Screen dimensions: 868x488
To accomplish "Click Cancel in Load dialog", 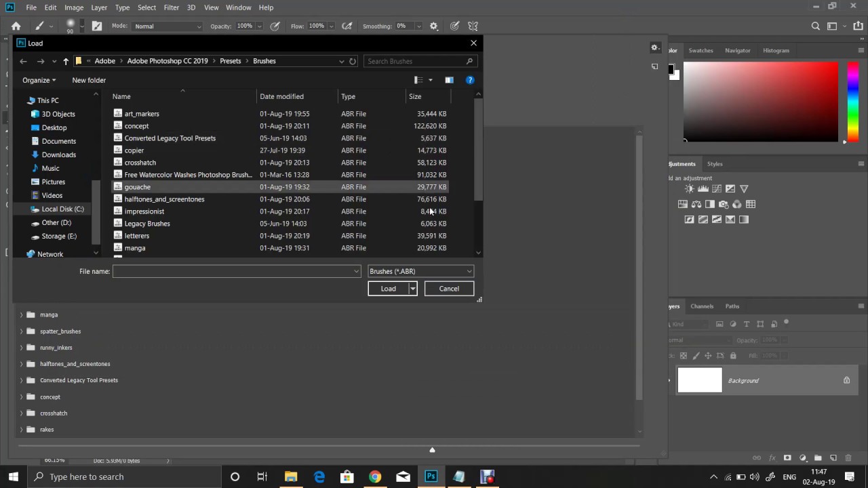I will point(449,289).
